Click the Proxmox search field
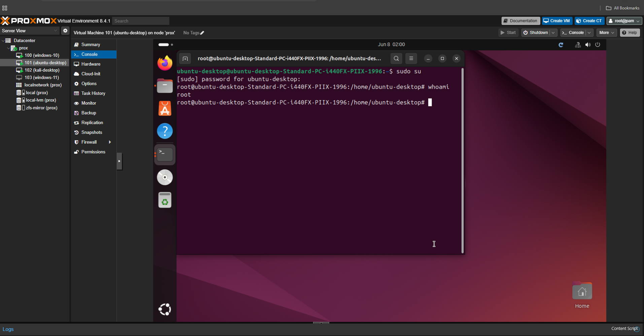 point(140,21)
